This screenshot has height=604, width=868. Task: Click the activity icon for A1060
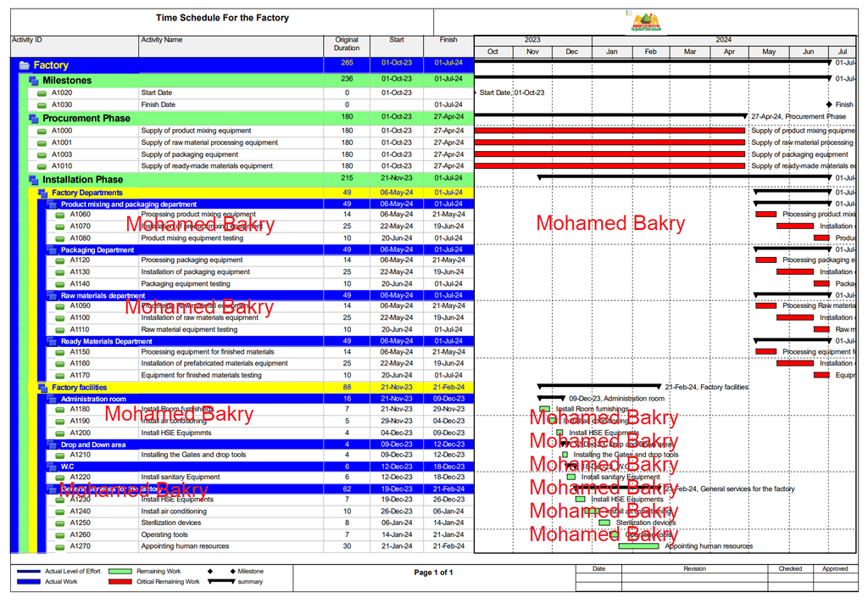coord(60,215)
